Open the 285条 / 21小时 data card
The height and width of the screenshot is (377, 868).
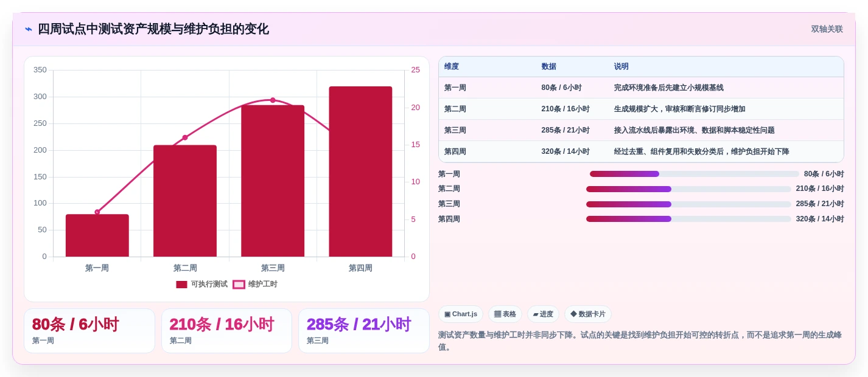364,331
